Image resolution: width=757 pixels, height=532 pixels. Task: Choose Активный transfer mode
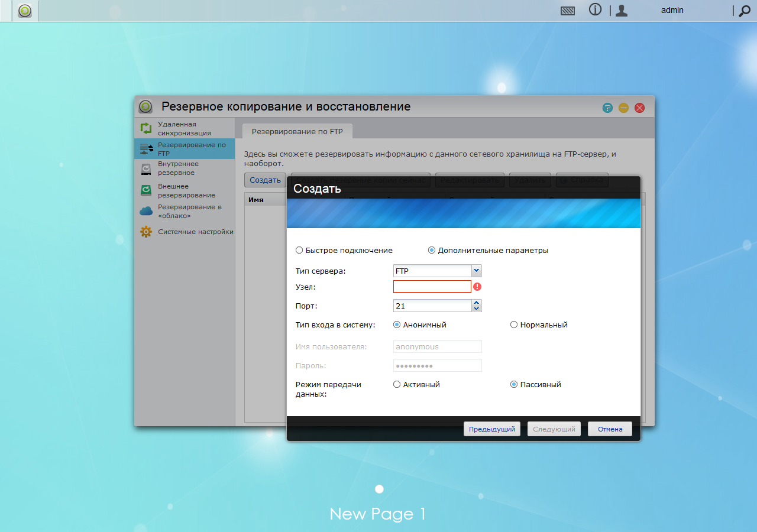pyautogui.click(x=397, y=384)
